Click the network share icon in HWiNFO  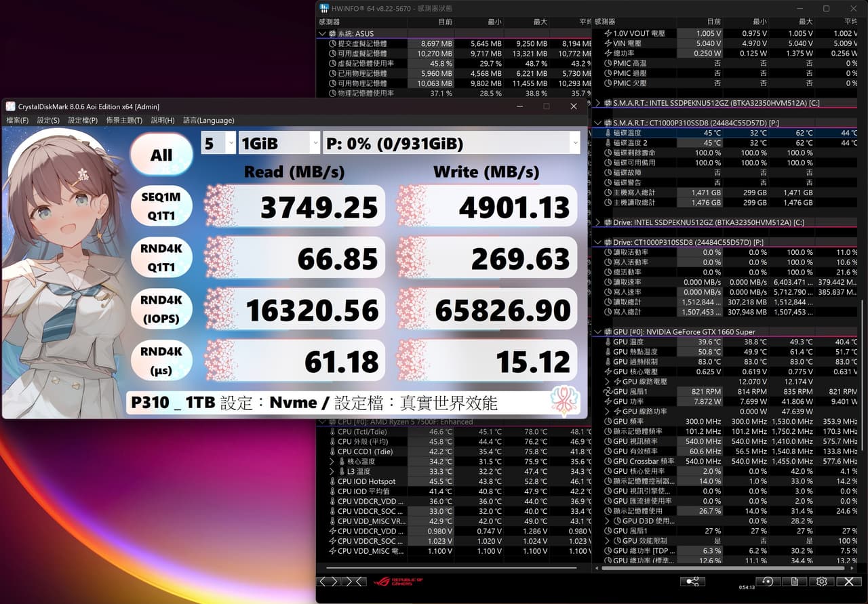pyautogui.click(x=692, y=582)
